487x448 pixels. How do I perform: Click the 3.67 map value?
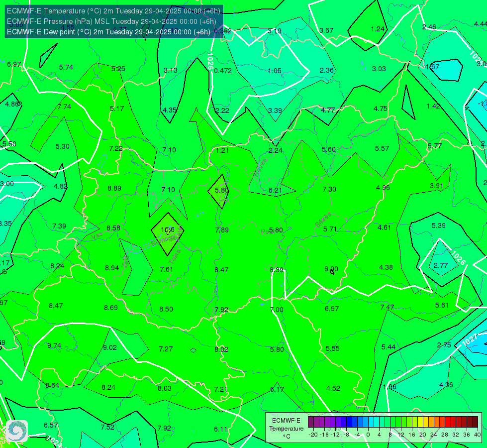(326, 30)
